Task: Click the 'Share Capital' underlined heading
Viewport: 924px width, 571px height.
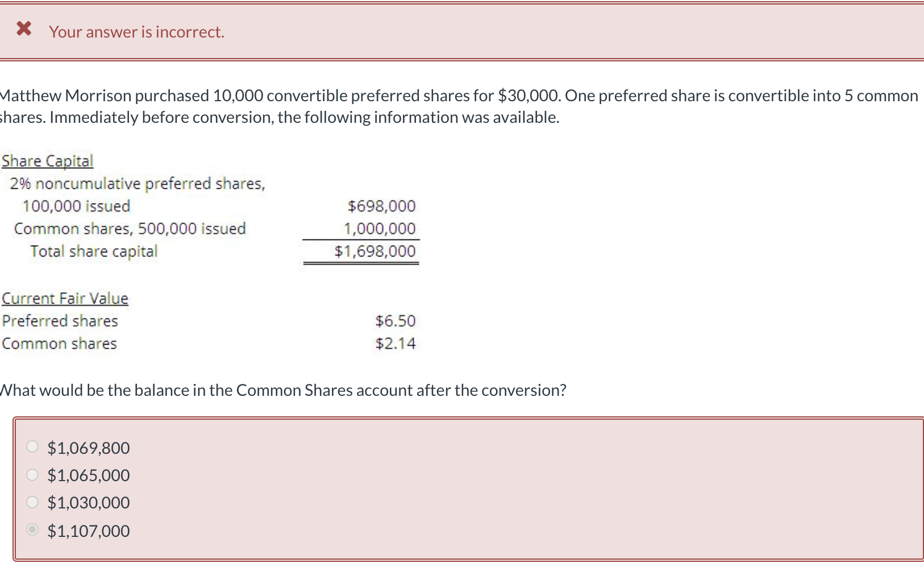Action: pos(47,161)
